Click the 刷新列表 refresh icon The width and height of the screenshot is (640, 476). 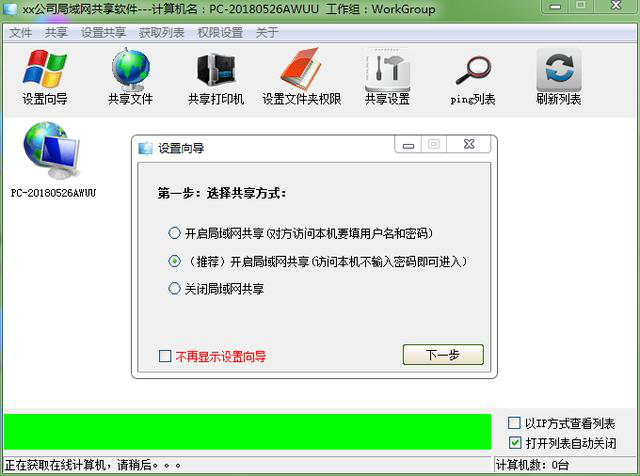click(x=558, y=77)
